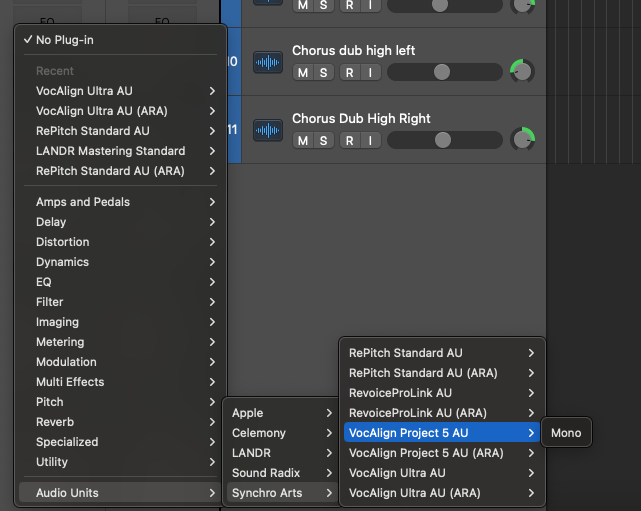The width and height of the screenshot is (641, 511).
Task: Open the RePitch Standard AU (ARA) entry
Action: pyautogui.click(x=441, y=373)
